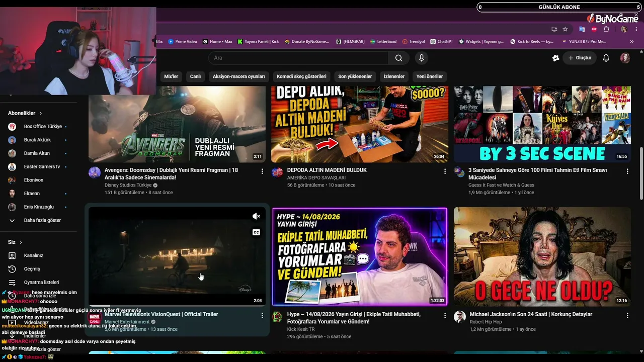Select the Canlı filter chip
The image size is (644, 362).
[x=195, y=76]
